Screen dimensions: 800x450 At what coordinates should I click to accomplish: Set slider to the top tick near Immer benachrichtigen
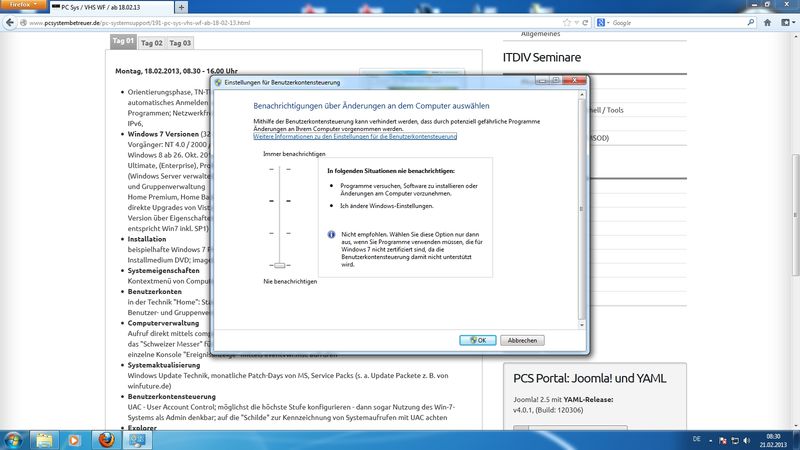pos(280,169)
